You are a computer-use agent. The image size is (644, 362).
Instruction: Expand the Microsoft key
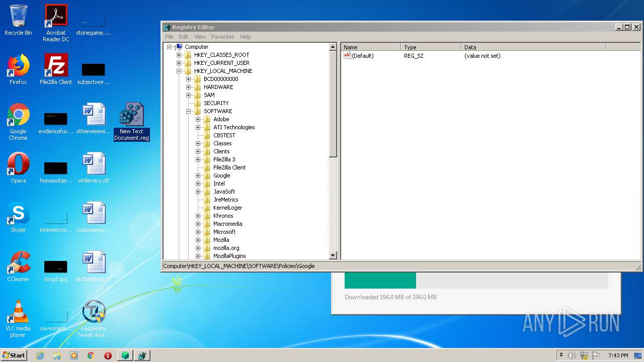(198, 232)
